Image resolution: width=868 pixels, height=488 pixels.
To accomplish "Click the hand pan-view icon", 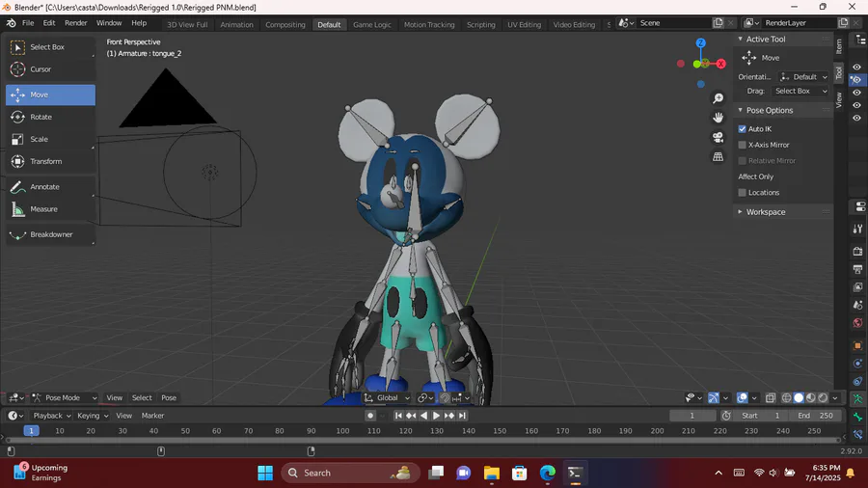I will click(718, 118).
